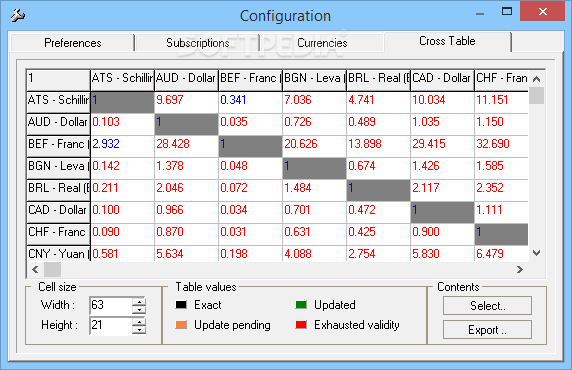
Task: Click the red Exhausted validity swatch
Action: point(301,325)
